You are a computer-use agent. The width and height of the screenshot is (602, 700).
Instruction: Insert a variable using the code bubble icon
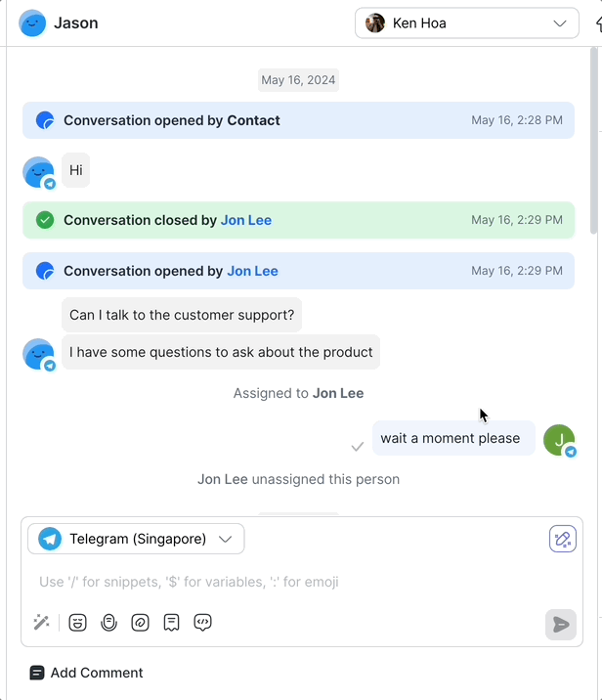coord(202,622)
